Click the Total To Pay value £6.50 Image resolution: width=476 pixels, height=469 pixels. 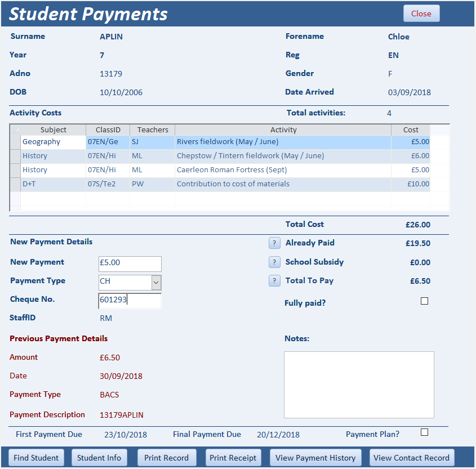420,281
